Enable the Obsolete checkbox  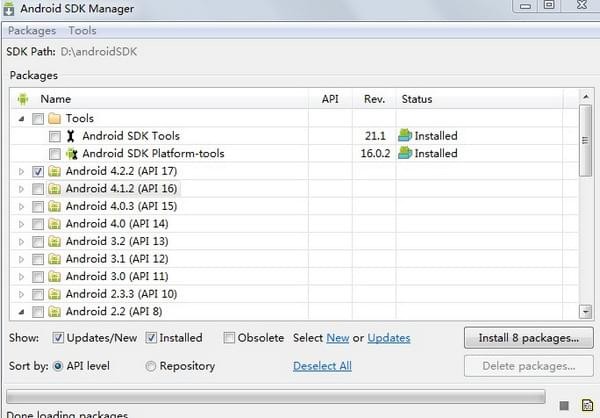pyautogui.click(x=230, y=338)
